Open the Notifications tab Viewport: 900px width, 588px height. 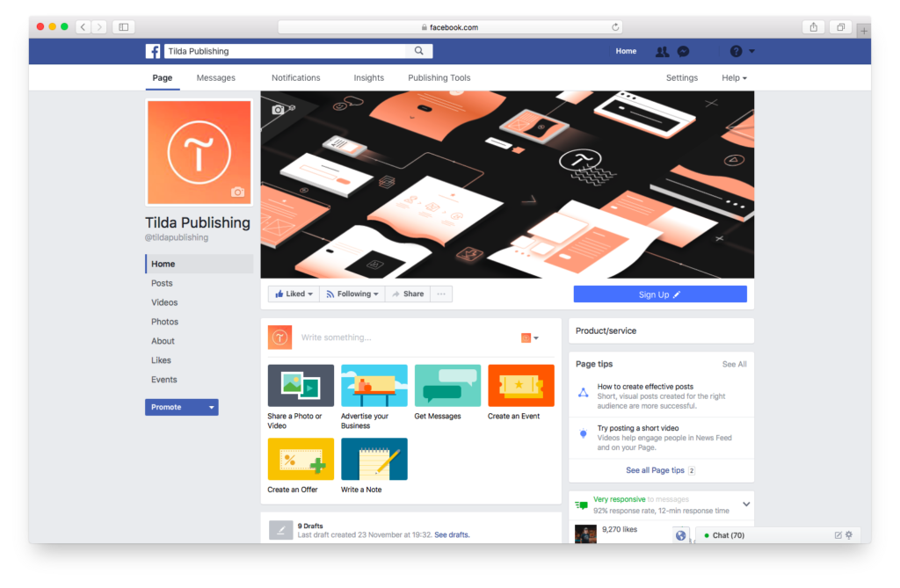(296, 78)
